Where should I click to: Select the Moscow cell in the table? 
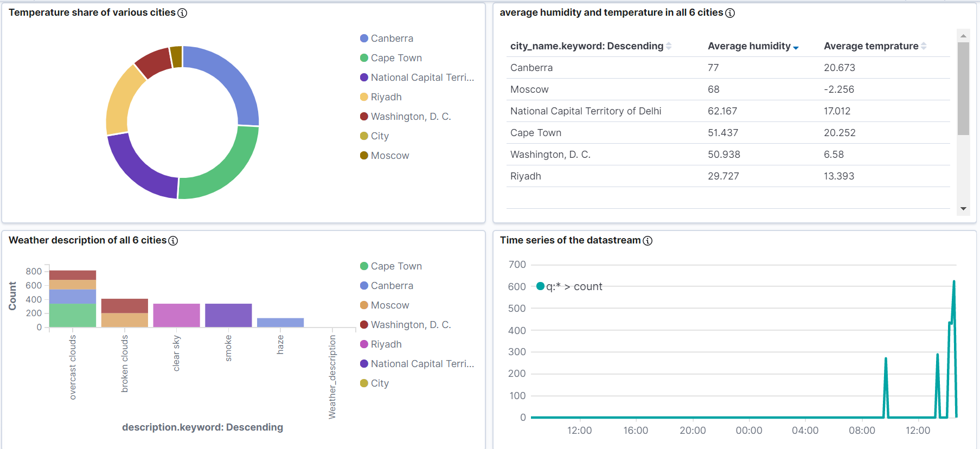point(529,89)
